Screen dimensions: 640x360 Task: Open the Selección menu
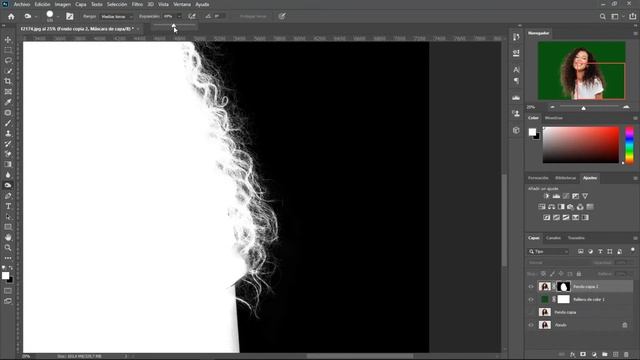coord(117,4)
